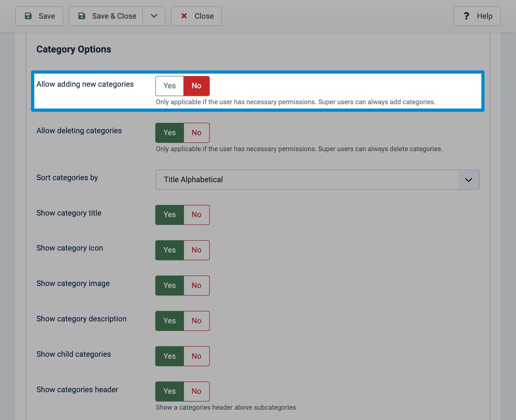This screenshot has width=516, height=420.
Task: Select No for Show child categories
Action: (x=197, y=356)
